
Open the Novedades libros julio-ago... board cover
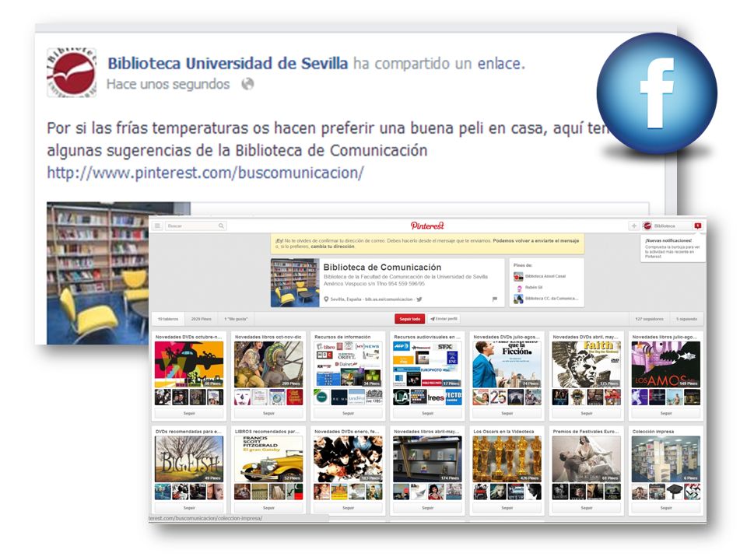(x=666, y=364)
